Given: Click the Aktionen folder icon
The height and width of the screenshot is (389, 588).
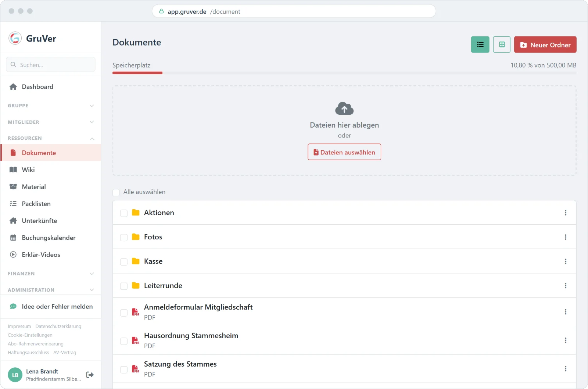Looking at the screenshot, I should 136,213.
